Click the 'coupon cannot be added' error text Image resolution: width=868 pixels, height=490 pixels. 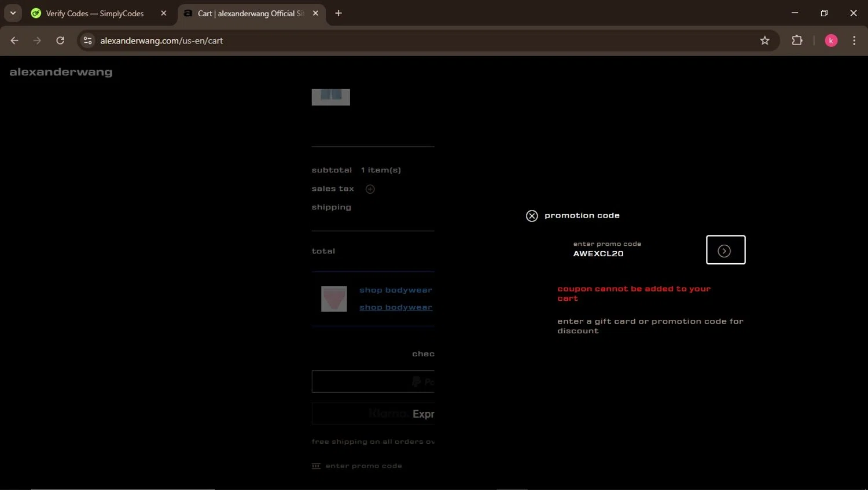tap(634, 293)
